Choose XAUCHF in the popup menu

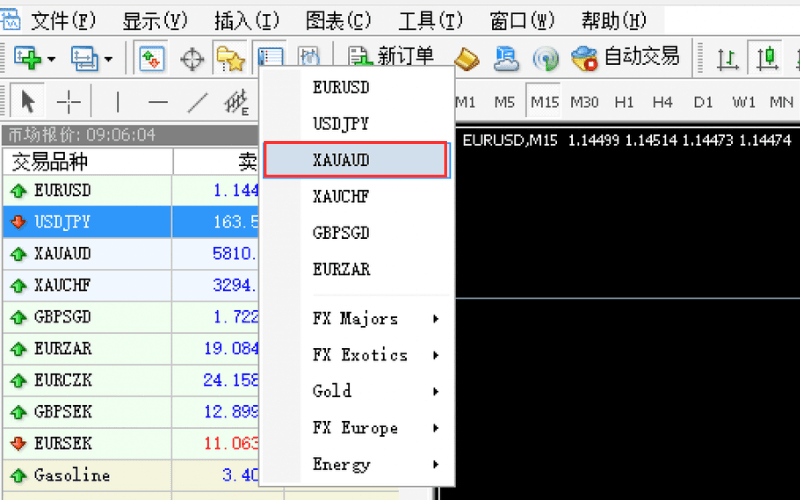pos(356,196)
